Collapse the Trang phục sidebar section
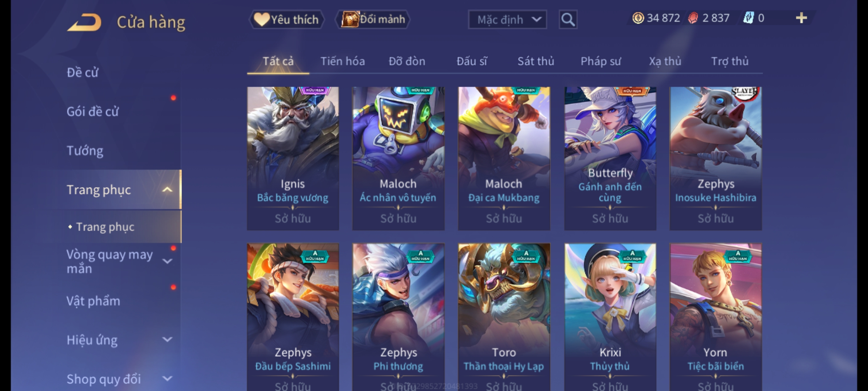The image size is (868, 391). (x=167, y=190)
